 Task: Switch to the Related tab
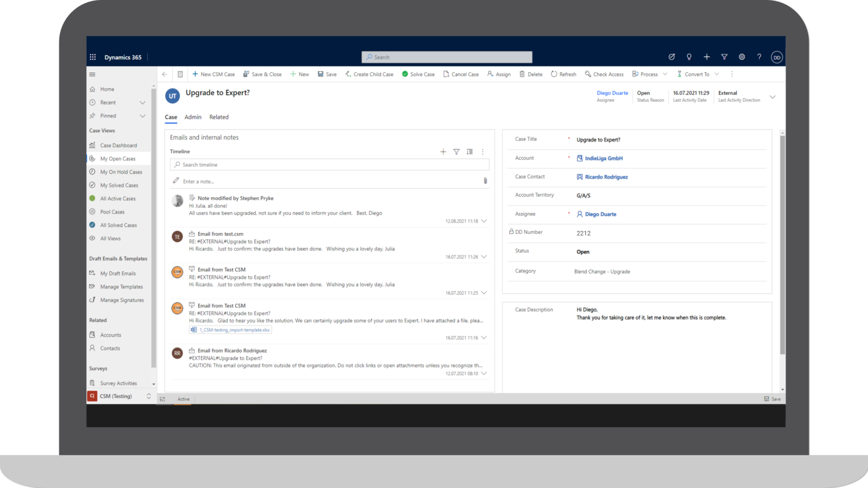[x=219, y=117]
